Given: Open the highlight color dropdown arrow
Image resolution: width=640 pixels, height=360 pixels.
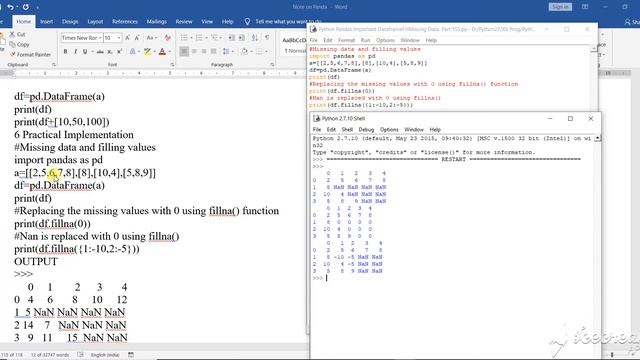Looking at the screenshot, I should pos(154,52).
